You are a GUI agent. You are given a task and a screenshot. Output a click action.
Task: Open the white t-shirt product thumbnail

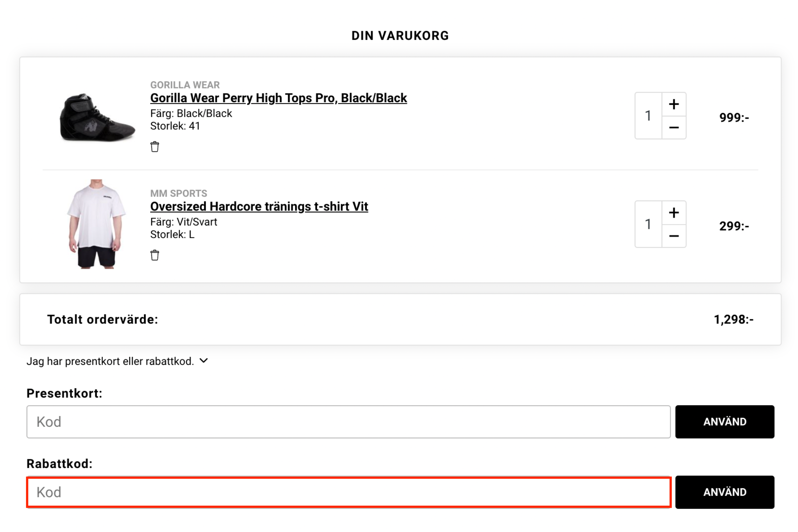pyautogui.click(x=96, y=224)
